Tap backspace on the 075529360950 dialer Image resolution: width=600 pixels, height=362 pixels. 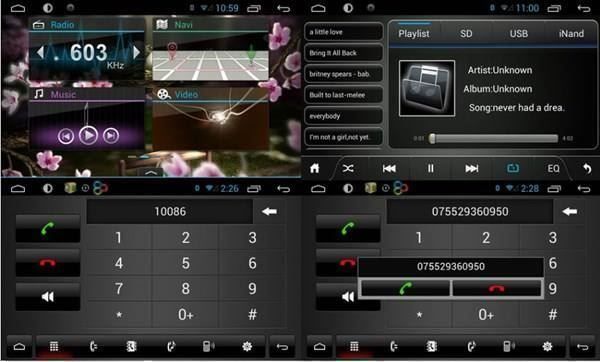(570, 211)
